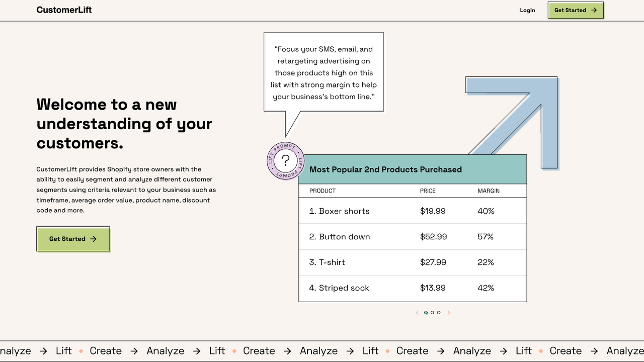
Task: Click the Striped sock product row
Action: click(x=413, y=288)
